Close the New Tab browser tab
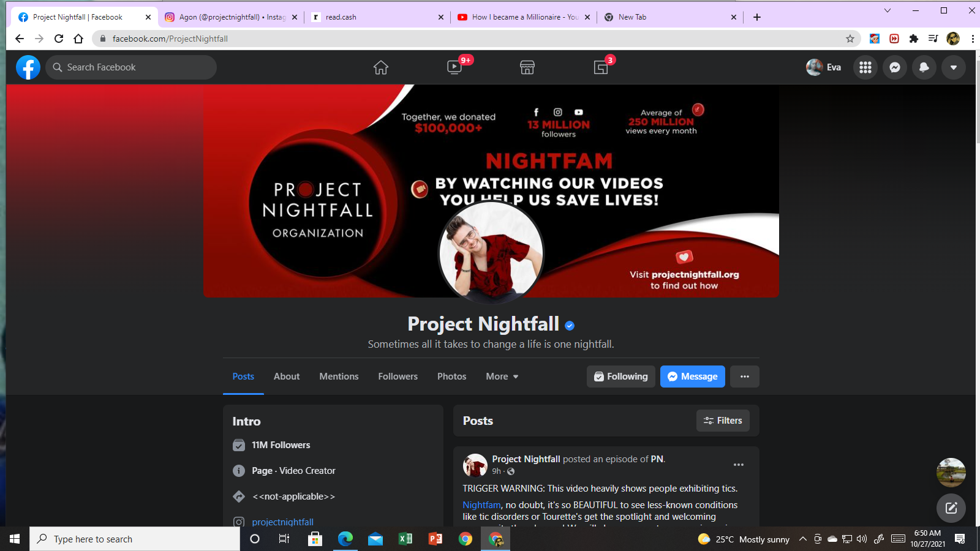980x551 pixels. 734,17
